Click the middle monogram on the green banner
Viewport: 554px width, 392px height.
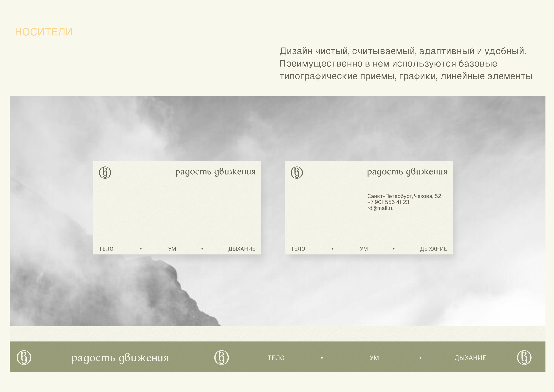pos(222,358)
